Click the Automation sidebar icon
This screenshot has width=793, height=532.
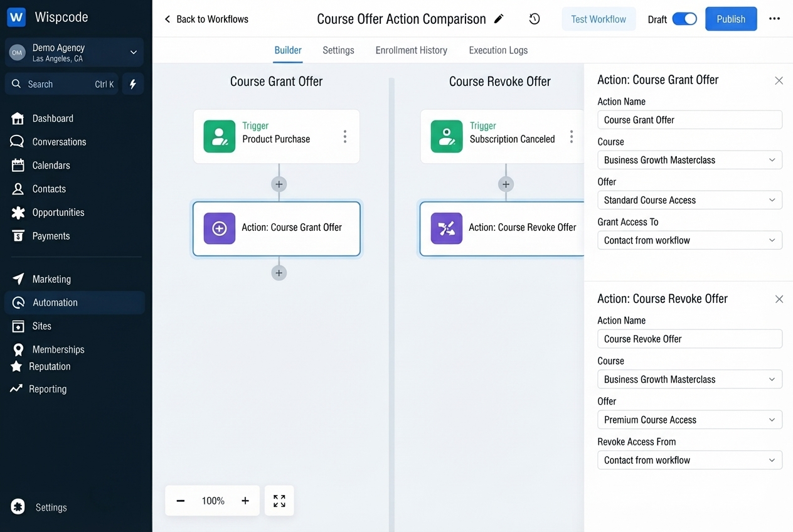pyautogui.click(x=18, y=302)
